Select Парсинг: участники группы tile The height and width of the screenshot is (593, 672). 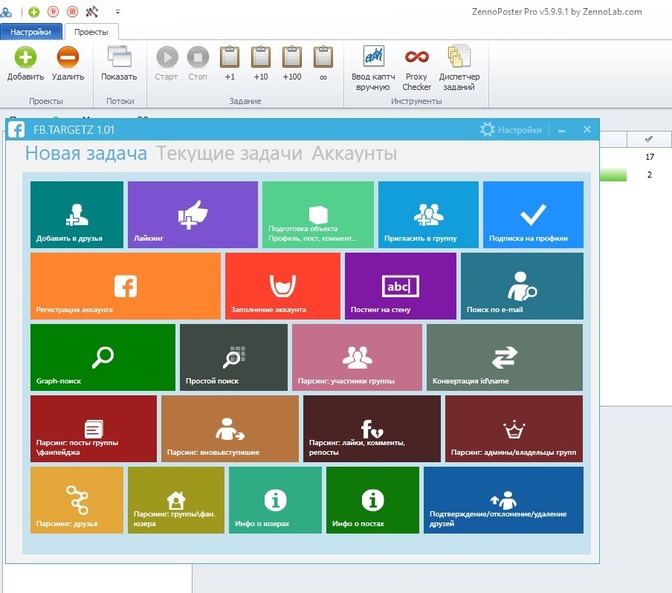(357, 357)
